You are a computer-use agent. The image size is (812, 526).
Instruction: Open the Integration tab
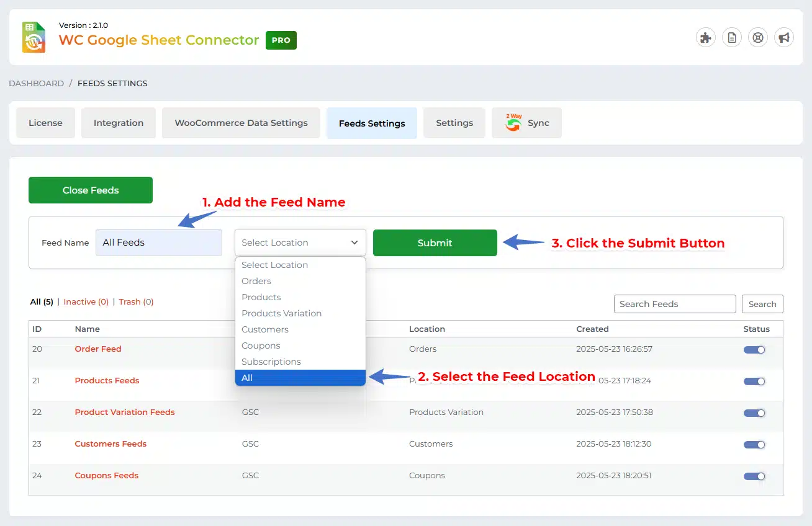(x=119, y=123)
